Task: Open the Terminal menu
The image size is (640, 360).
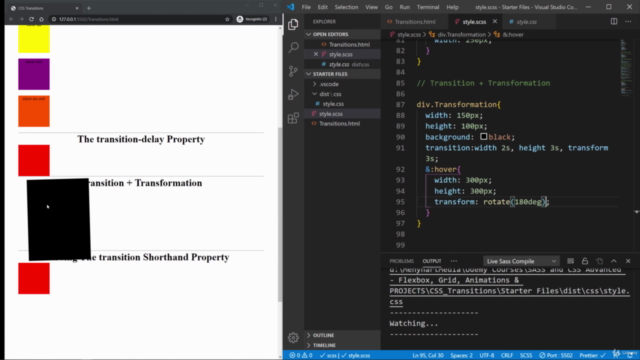Action: 428,7
